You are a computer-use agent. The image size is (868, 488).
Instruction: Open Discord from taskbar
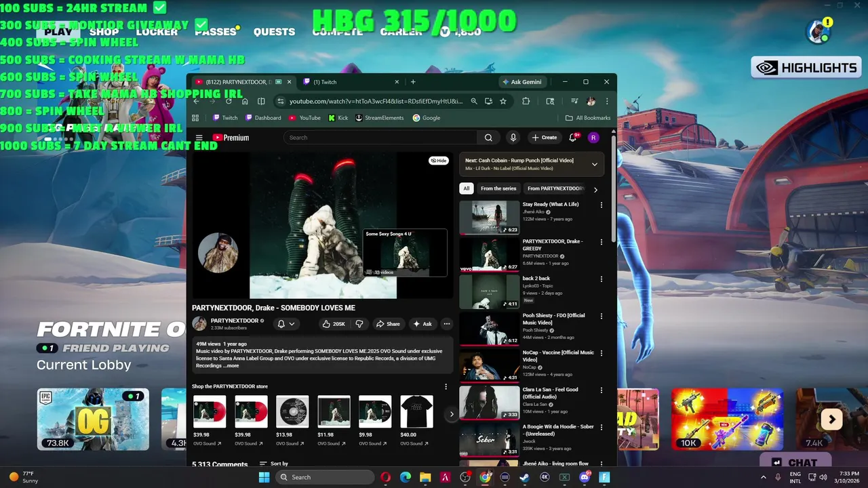click(x=584, y=477)
